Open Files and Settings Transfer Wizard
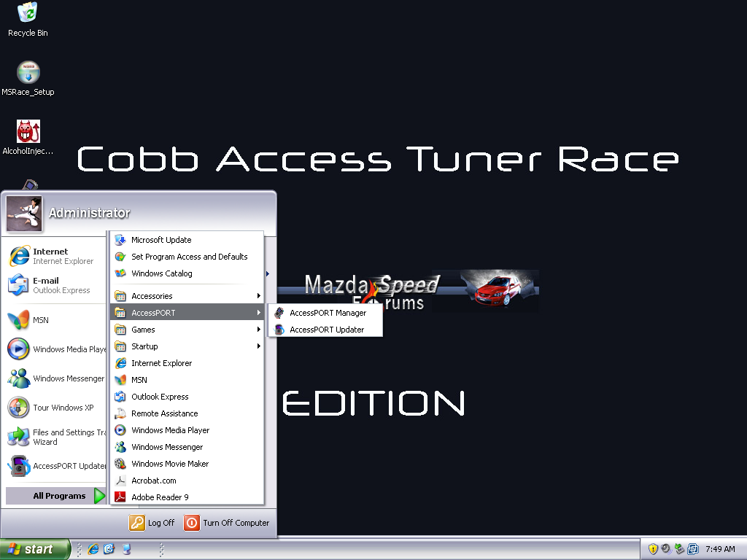 point(55,437)
